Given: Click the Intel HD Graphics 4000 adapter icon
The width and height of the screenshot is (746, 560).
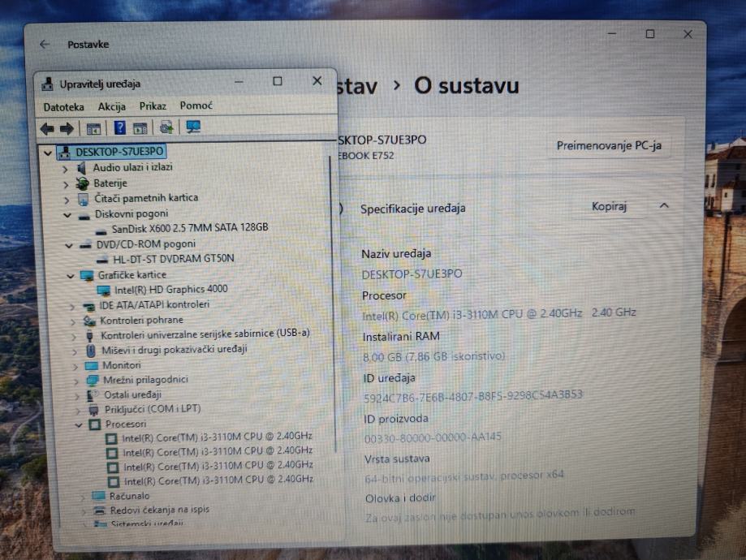Looking at the screenshot, I should click(104, 290).
